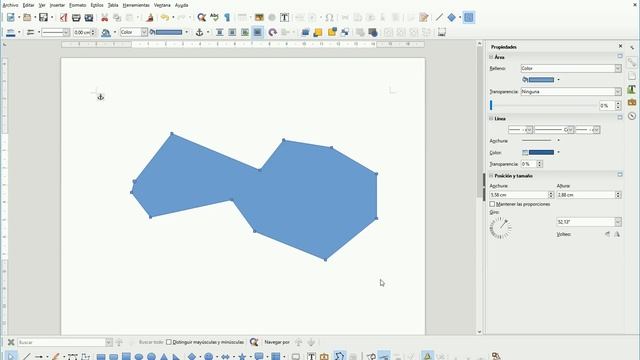
Task: Toggle print preview icon
Action: point(89,18)
